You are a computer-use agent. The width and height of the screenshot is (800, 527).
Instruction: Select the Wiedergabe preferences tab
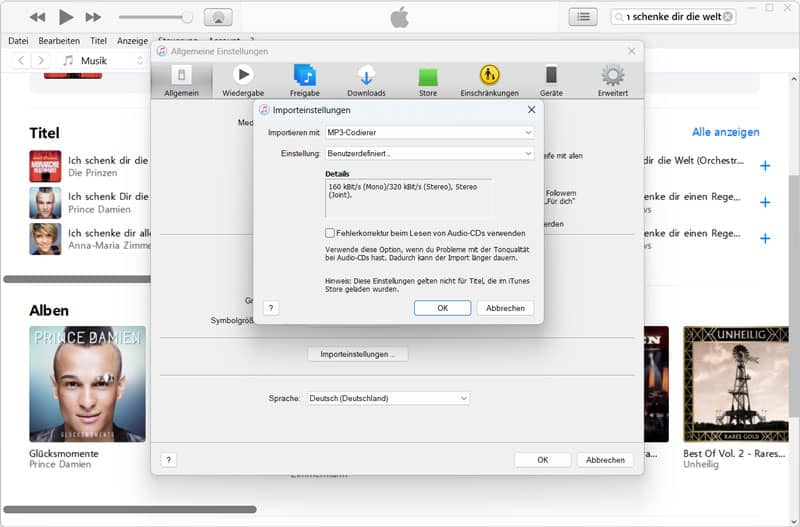tap(243, 81)
